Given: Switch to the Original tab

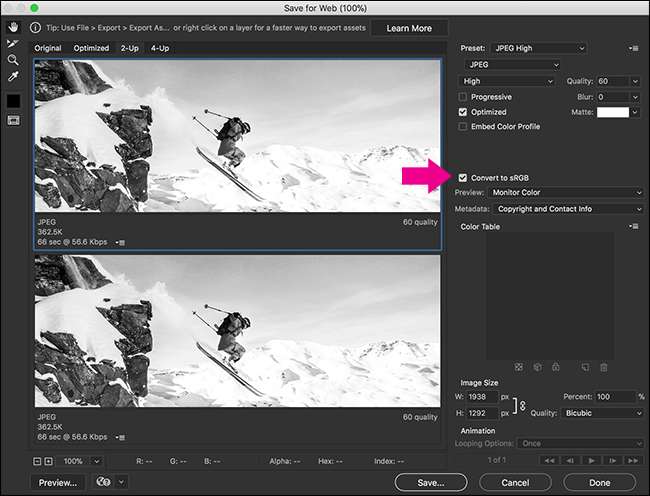Looking at the screenshot, I should (48, 48).
